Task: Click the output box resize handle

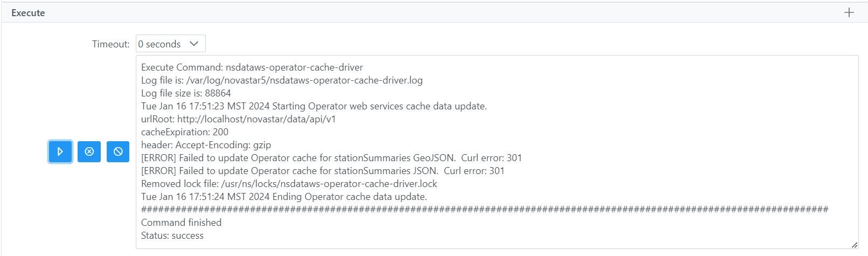Action: [x=854, y=245]
